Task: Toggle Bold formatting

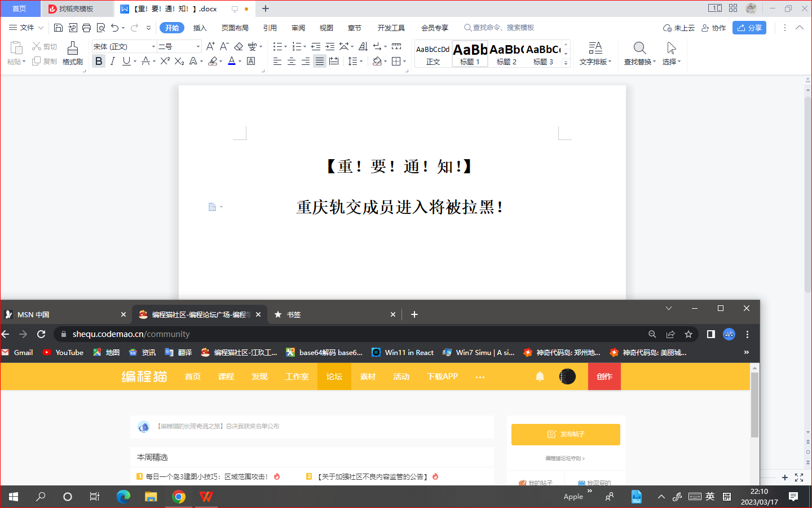Action: point(99,61)
